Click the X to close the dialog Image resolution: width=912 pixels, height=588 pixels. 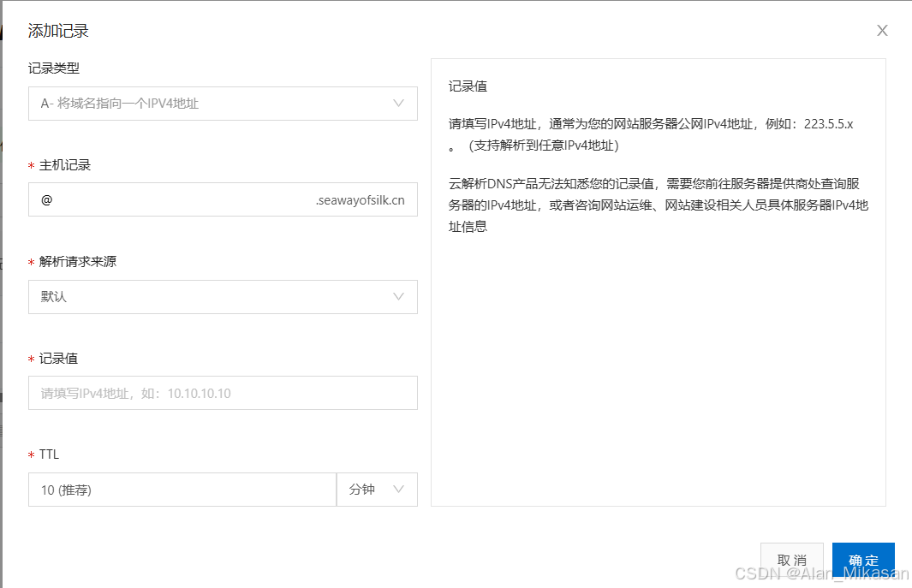tap(882, 30)
